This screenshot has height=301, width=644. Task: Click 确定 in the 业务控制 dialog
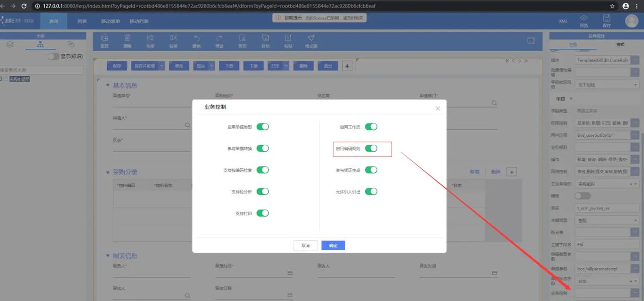333,245
